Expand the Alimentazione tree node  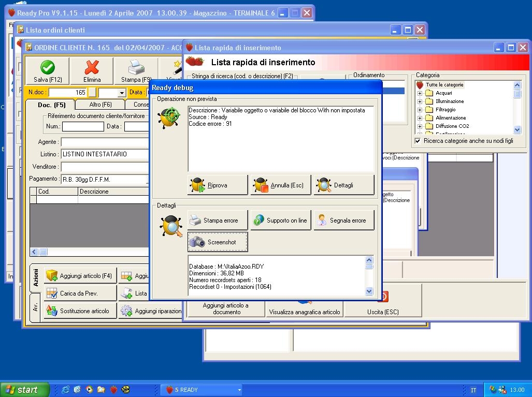click(420, 117)
